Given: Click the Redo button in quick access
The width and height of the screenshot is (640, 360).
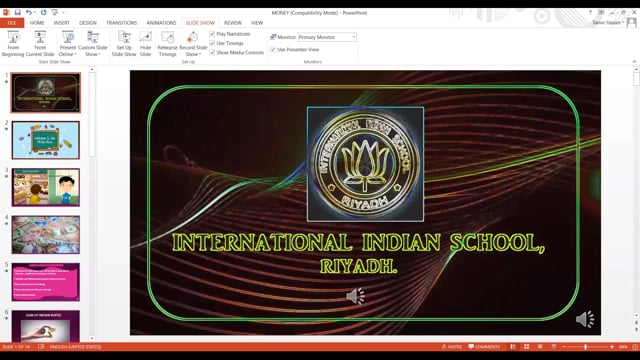Looking at the screenshot, I should [x=43, y=13].
